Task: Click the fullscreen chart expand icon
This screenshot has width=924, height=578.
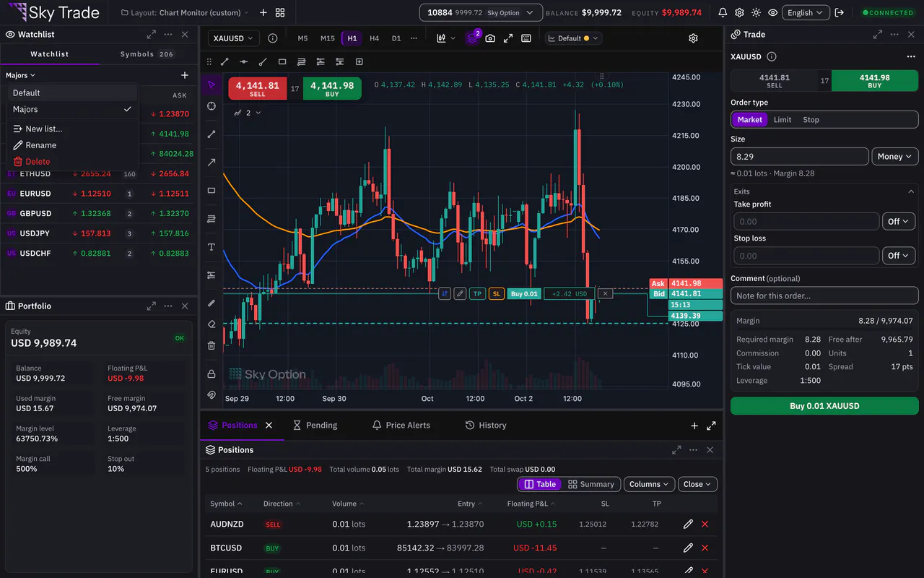Action: click(x=508, y=38)
